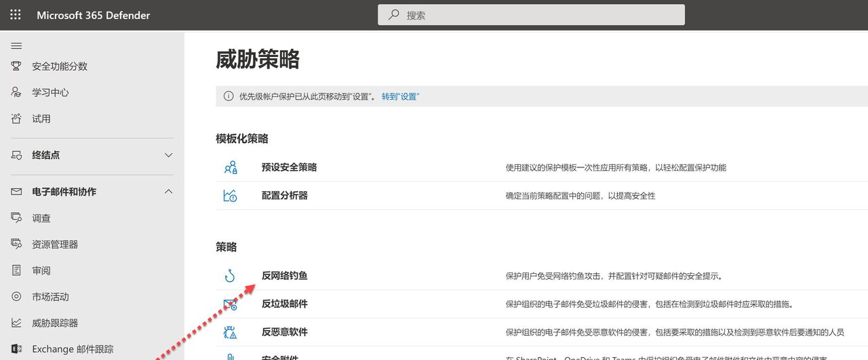Click the description text for 预设安全策略
868x360 pixels.
(616, 167)
